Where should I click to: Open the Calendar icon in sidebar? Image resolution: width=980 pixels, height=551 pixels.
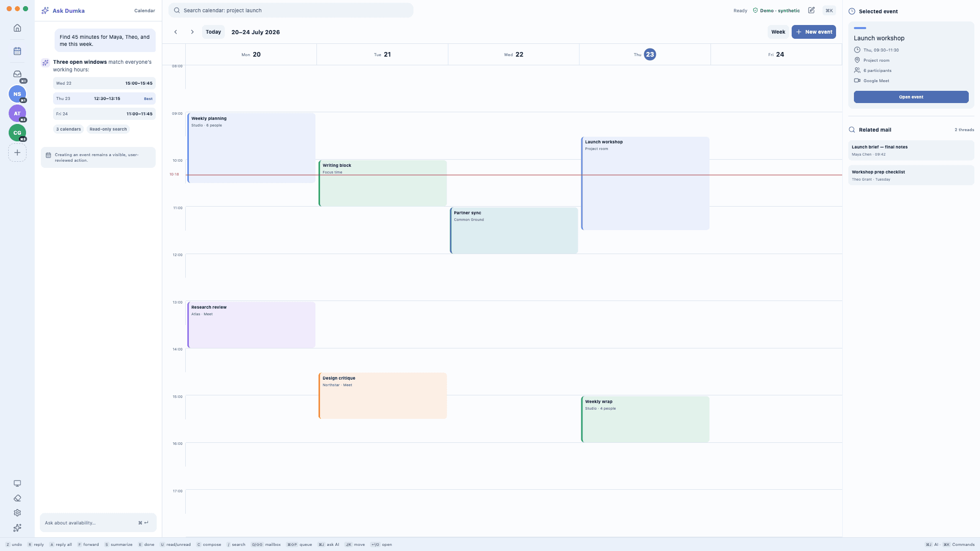click(17, 51)
